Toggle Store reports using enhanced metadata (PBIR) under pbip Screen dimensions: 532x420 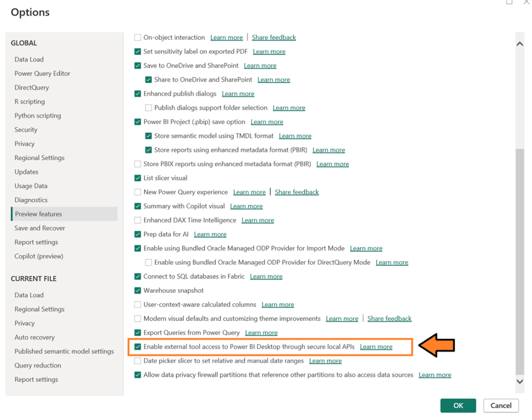pyautogui.click(x=148, y=150)
